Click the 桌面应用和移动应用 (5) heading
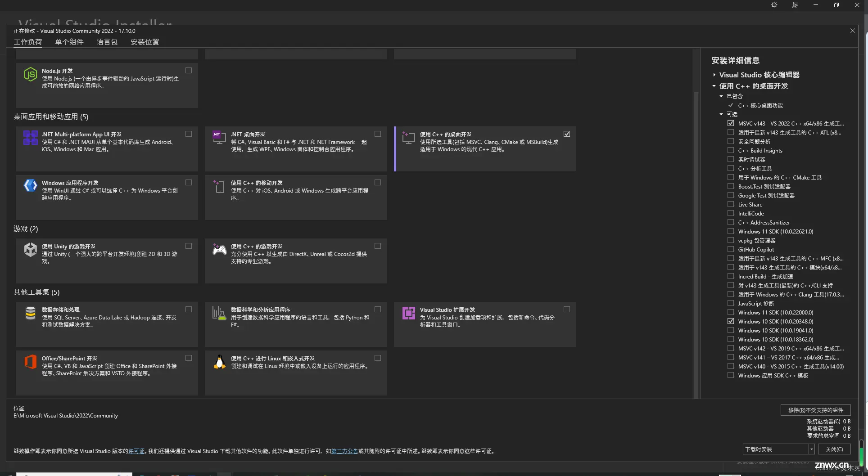 [x=51, y=117]
